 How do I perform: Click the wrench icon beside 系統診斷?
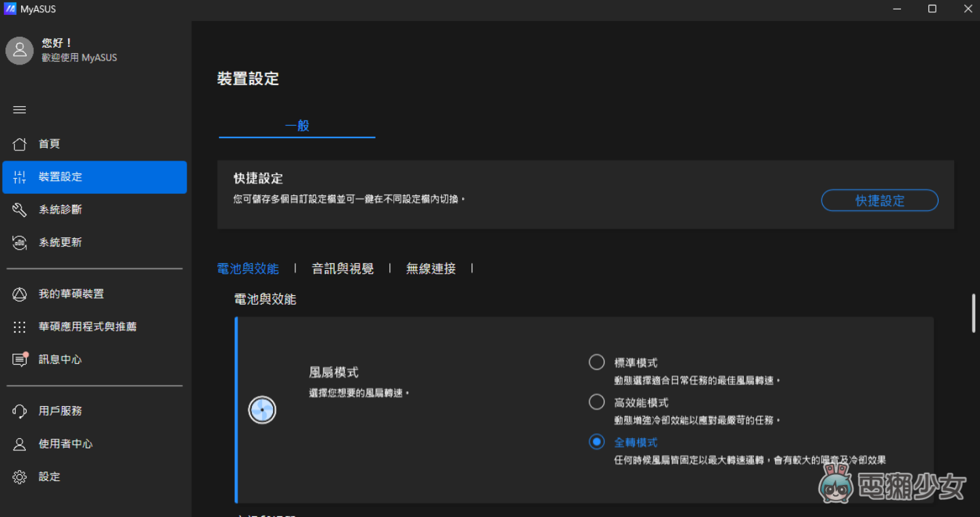tap(20, 210)
